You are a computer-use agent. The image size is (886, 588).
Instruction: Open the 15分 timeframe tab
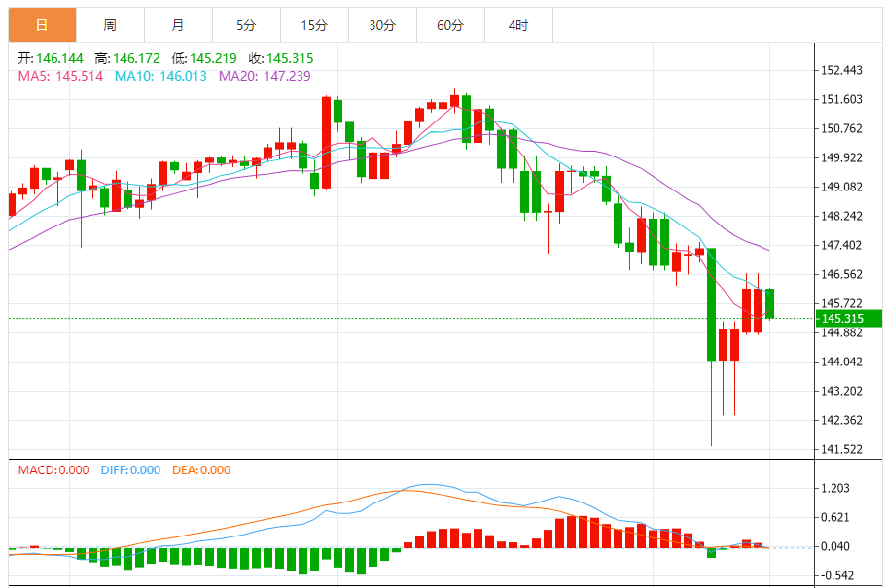[314, 25]
